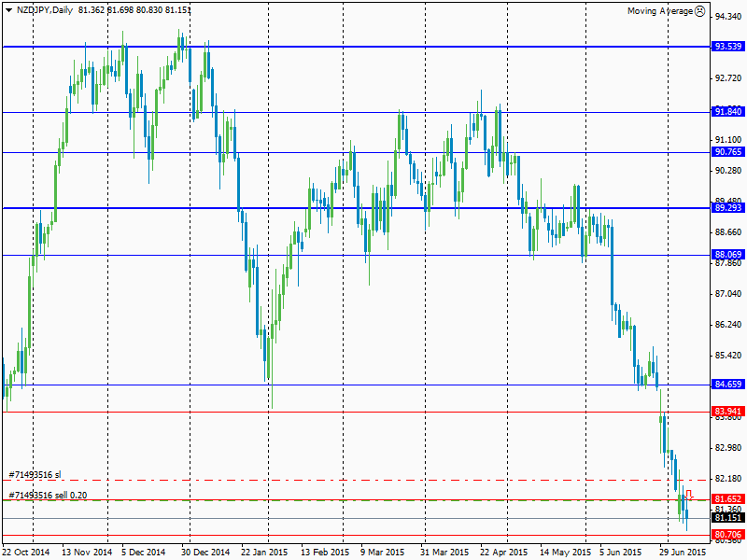The image size is (747, 560).
Task: Select the 91.840 blue price label
Action: [x=728, y=111]
